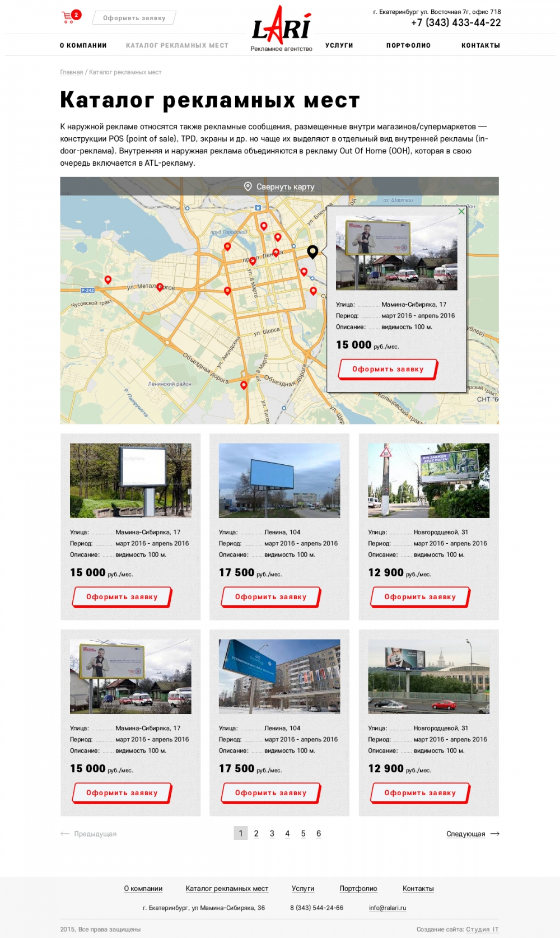This screenshot has width=560, height=938.
Task: Order first row 12 900 руб. card
Action: pos(421,597)
